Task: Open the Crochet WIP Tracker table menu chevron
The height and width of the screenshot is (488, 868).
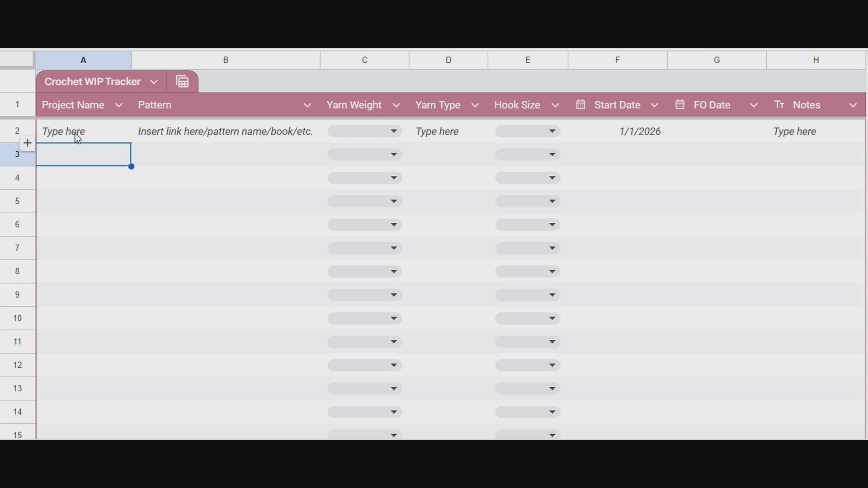Action: click(154, 82)
